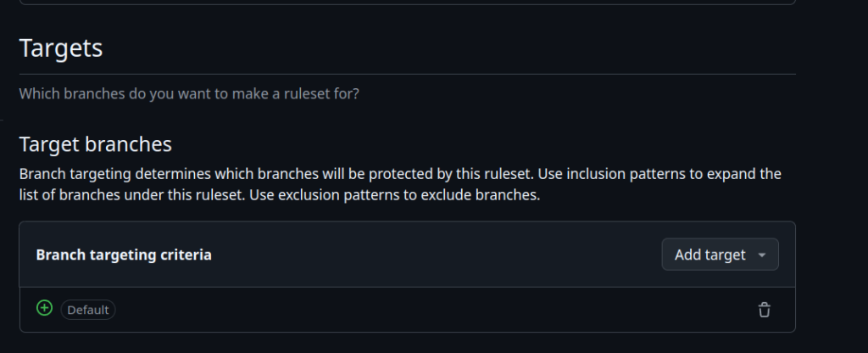Click the divider line below Targets heading
This screenshot has width=868, height=353.
(407, 74)
